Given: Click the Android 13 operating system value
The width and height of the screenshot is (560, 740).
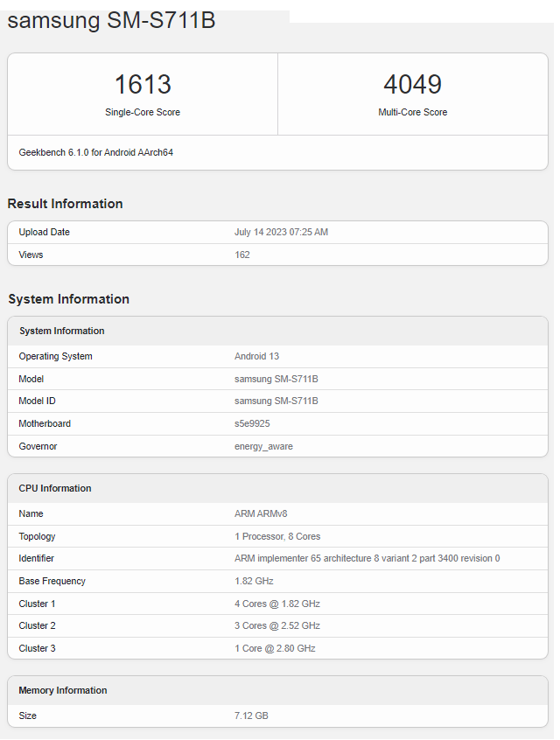Looking at the screenshot, I should click(256, 356).
